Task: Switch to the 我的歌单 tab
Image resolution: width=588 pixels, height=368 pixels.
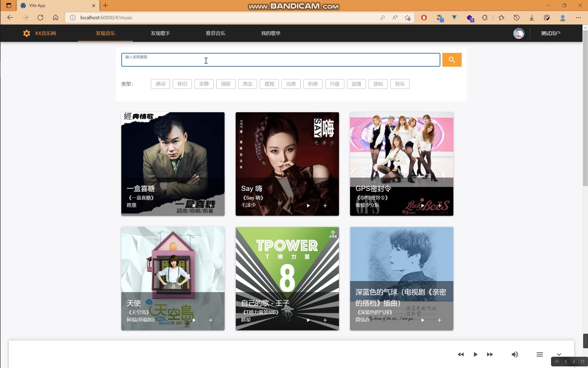Action: pyautogui.click(x=271, y=33)
